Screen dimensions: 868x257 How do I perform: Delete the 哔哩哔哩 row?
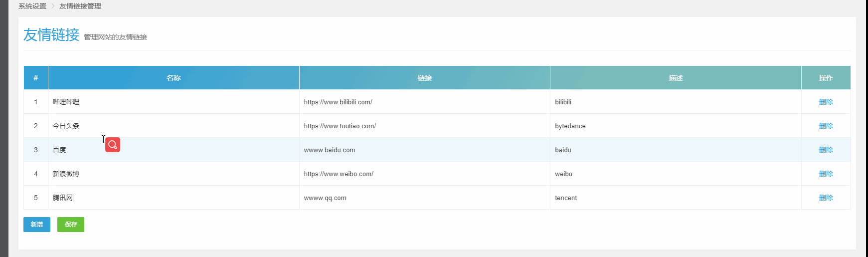[826, 102]
